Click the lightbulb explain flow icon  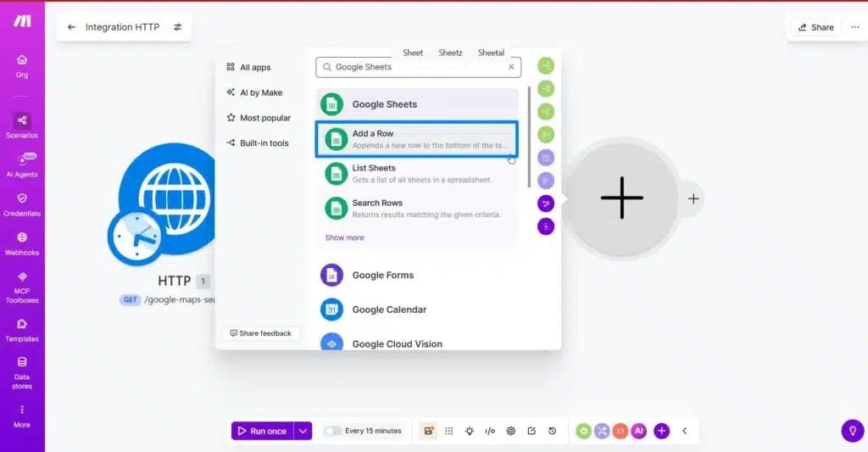[x=470, y=431]
